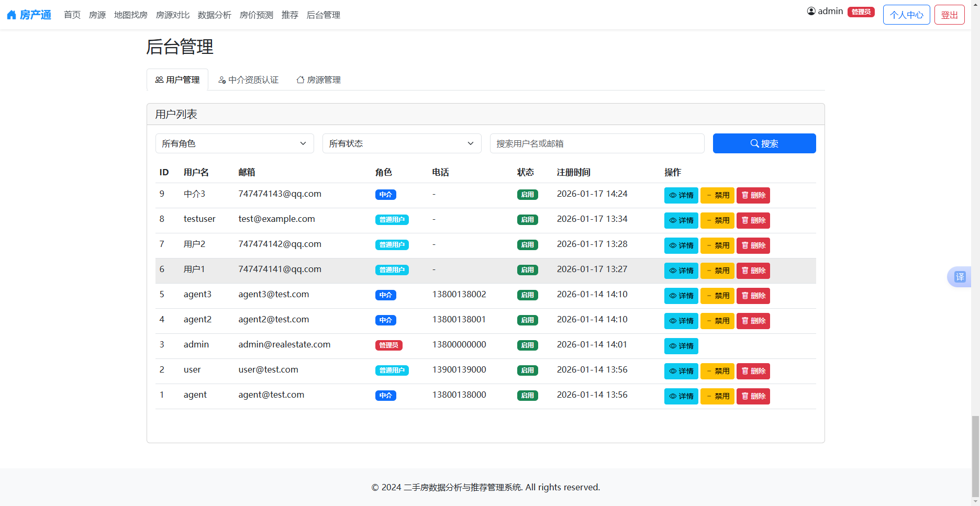The image size is (980, 506).
Task: Click the 启用 status badge for testuser
Action: pos(528,220)
